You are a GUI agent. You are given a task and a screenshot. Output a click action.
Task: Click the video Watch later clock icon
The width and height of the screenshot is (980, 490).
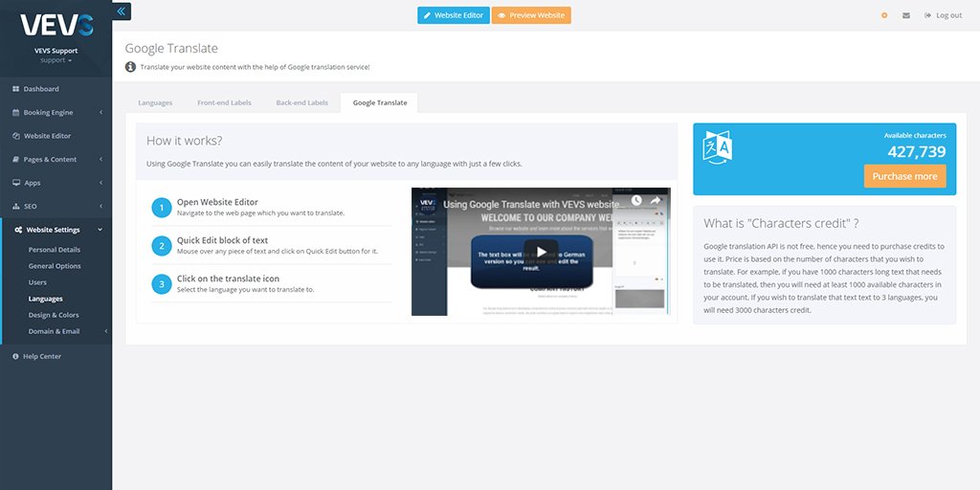click(x=636, y=201)
